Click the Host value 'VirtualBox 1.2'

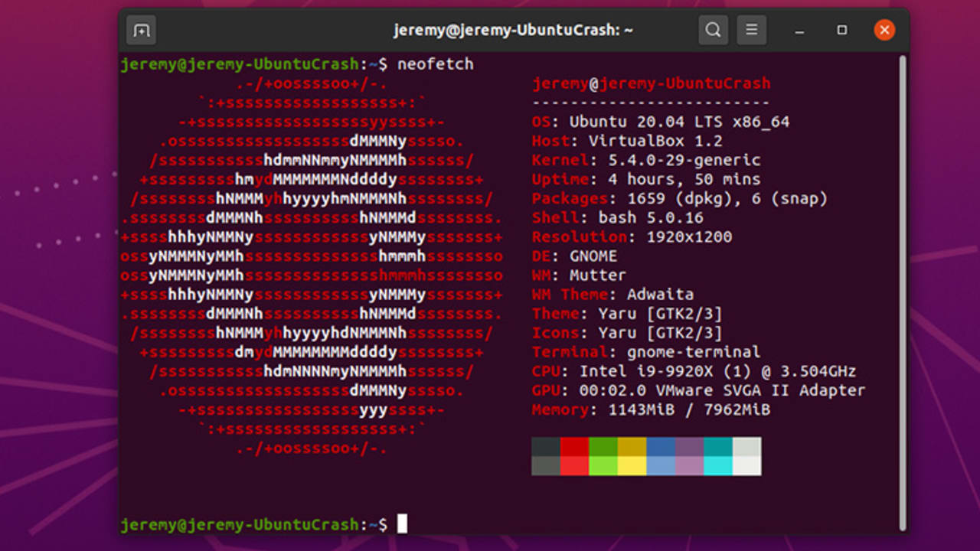(655, 141)
